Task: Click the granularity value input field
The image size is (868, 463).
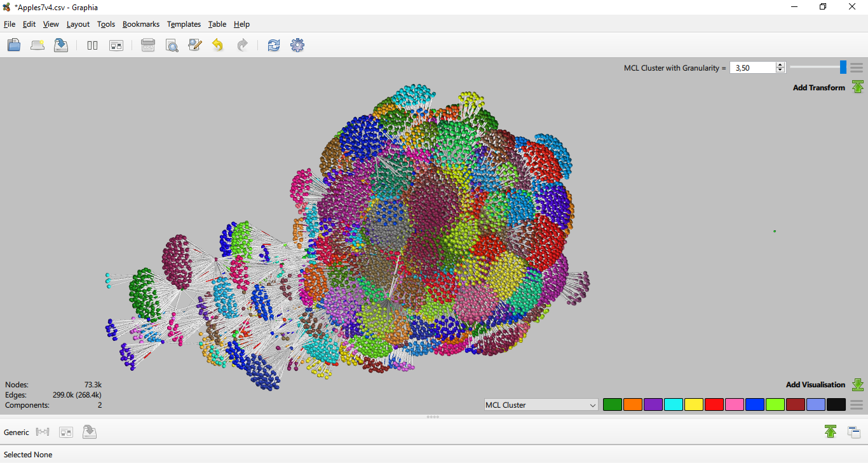Action: (x=753, y=67)
